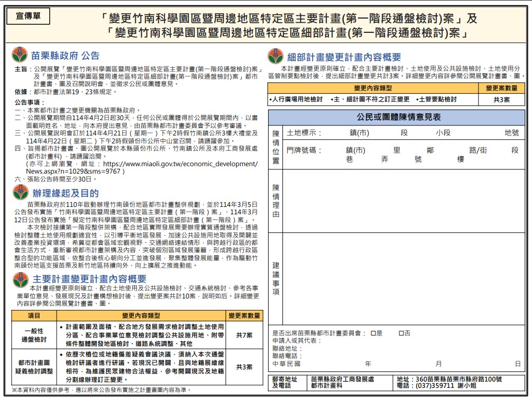This screenshot has width=532, height=399.
Task: Select the 辦理緣起及目的 heading
Action: point(66,193)
